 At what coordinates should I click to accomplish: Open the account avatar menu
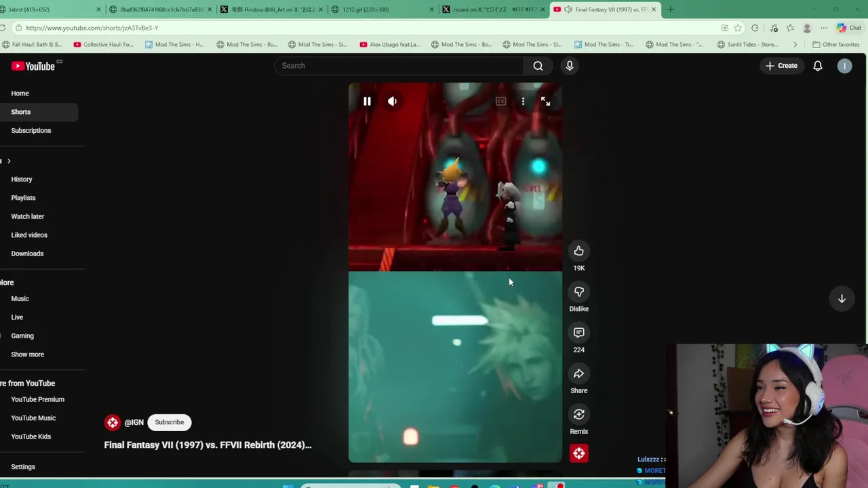pyautogui.click(x=844, y=66)
